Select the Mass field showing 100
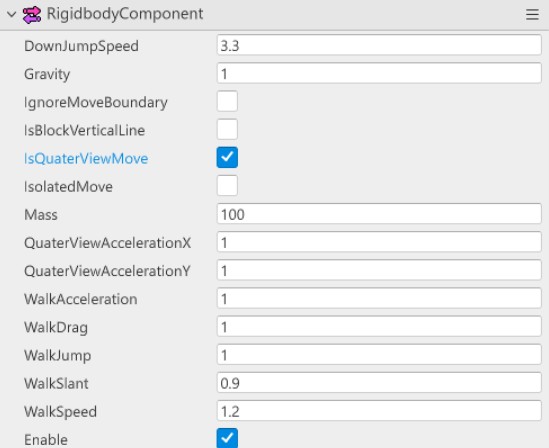This screenshot has height=448, width=549. pos(379,214)
